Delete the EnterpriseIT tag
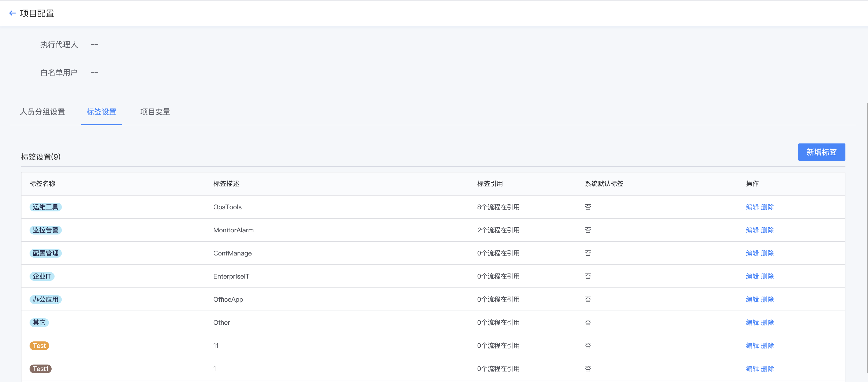Screen dimensions: 868x382 click(767, 276)
